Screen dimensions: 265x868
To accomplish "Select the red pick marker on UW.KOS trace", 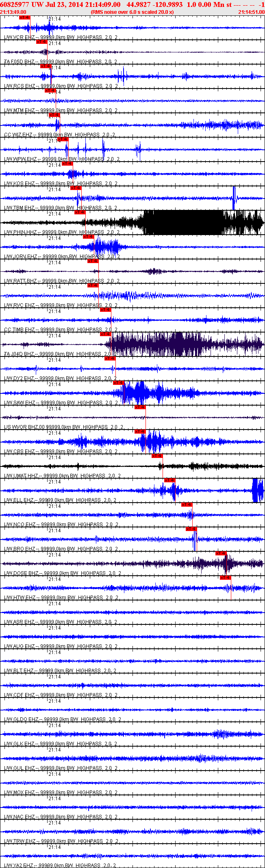I will coord(67,164).
